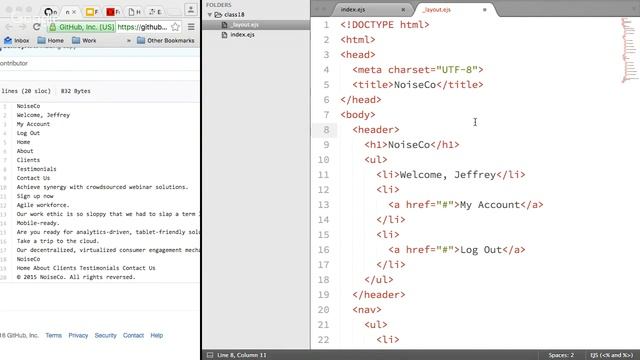
Task: Click the GitHub URL address field
Action: [x=142, y=27]
